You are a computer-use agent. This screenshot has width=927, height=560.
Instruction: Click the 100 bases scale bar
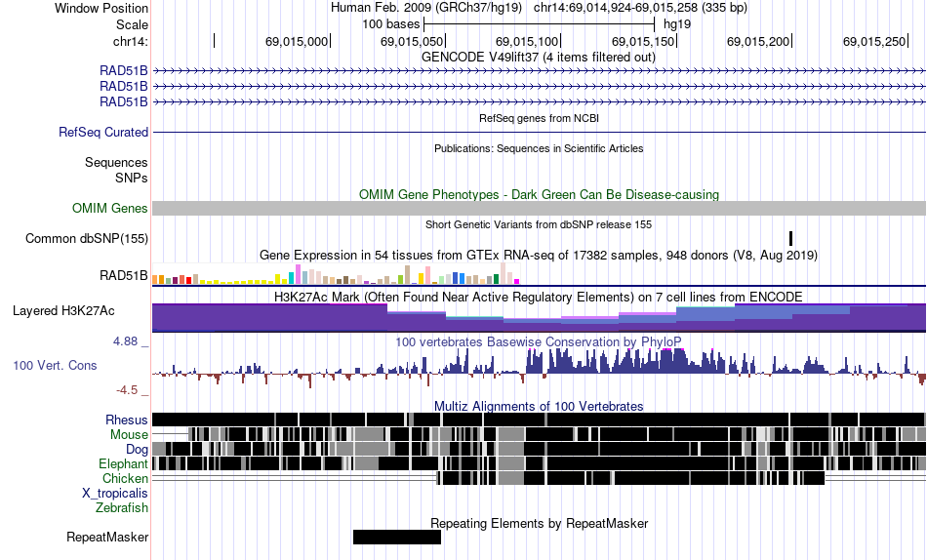coord(540,24)
